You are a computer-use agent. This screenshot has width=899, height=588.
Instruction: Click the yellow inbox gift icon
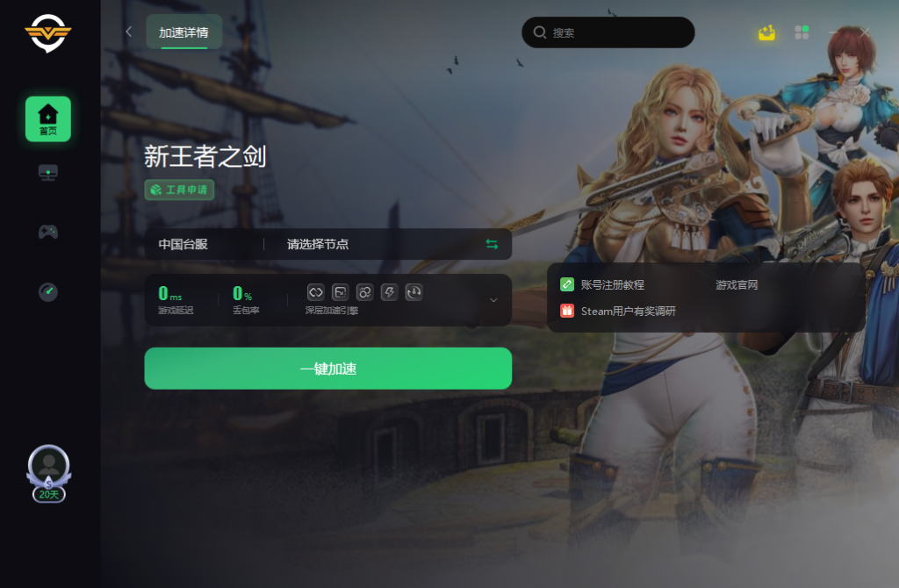766,32
